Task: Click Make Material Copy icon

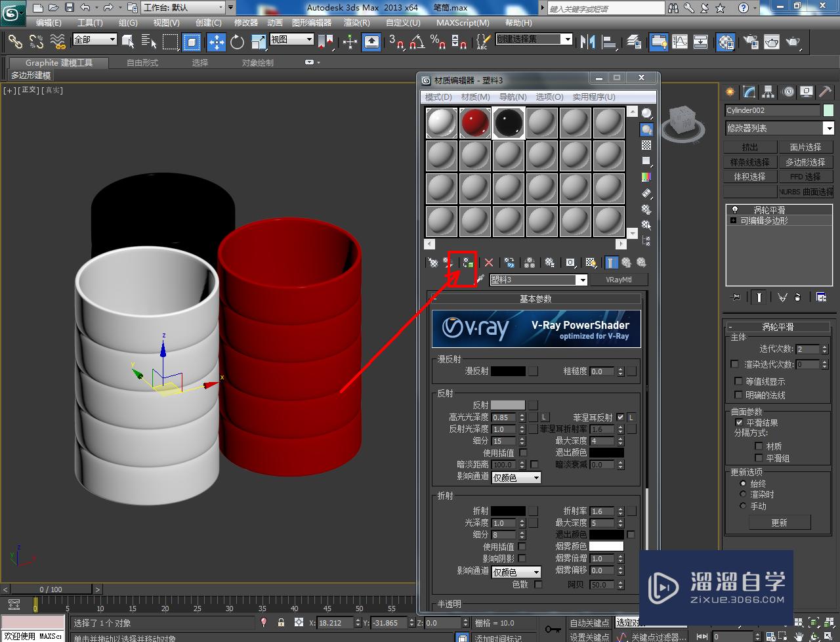Action: tap(509, 263)
